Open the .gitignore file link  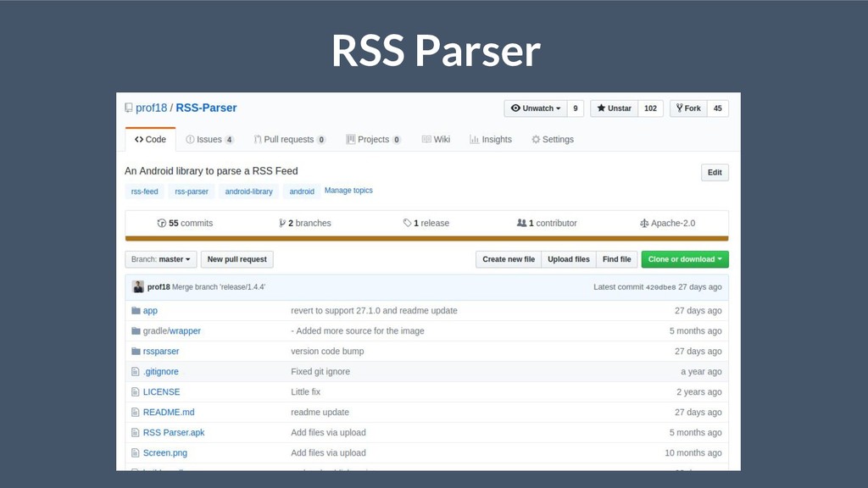pos(160,372)
